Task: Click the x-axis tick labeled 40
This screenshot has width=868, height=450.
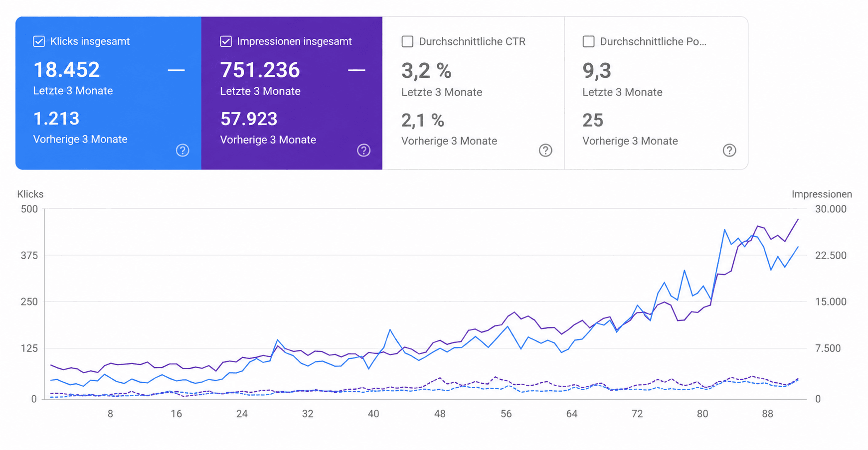Action: pyautogui.click(x=373, y=414)
